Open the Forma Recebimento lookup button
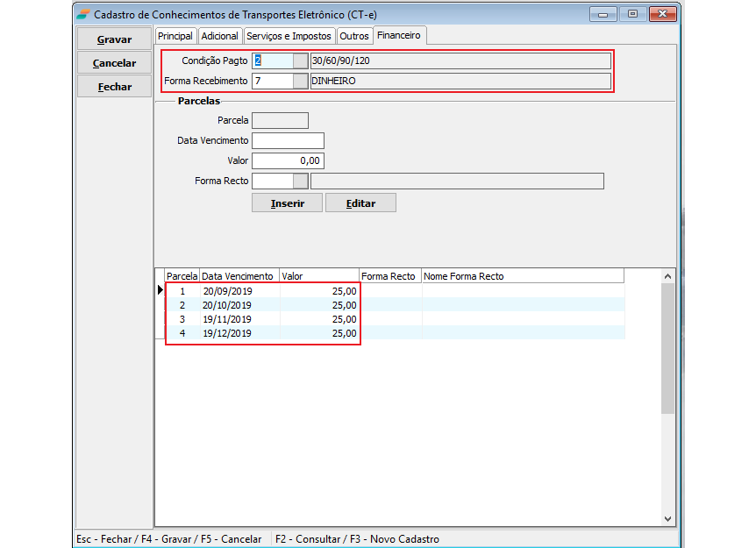 coord(300,81)
